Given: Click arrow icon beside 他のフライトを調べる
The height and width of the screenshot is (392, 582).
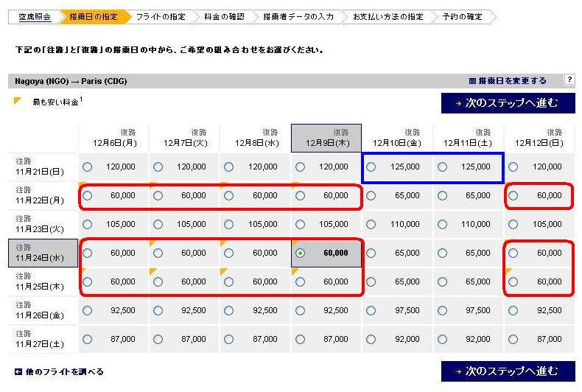Looking at the screenshot, I should coord(18,372).
